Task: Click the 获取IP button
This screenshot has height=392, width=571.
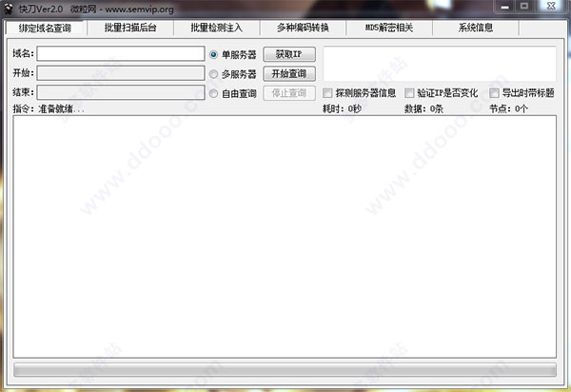Action: (x=289, y=54)
